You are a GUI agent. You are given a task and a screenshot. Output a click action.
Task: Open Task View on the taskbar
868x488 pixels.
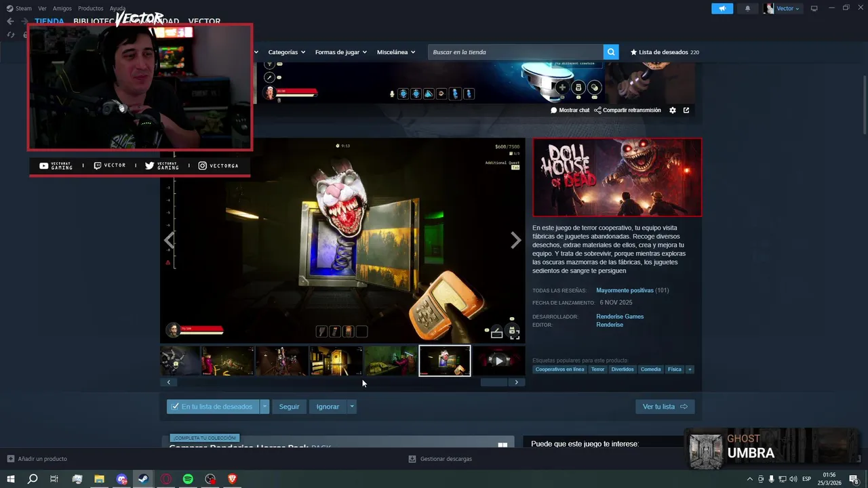tap(54, 479)
